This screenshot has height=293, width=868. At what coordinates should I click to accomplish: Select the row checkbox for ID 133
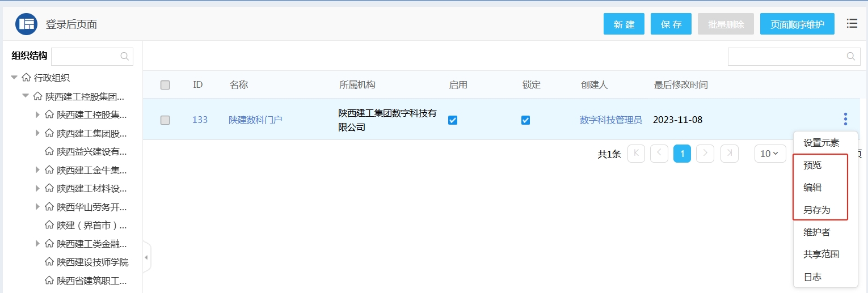tap(165, 120)
